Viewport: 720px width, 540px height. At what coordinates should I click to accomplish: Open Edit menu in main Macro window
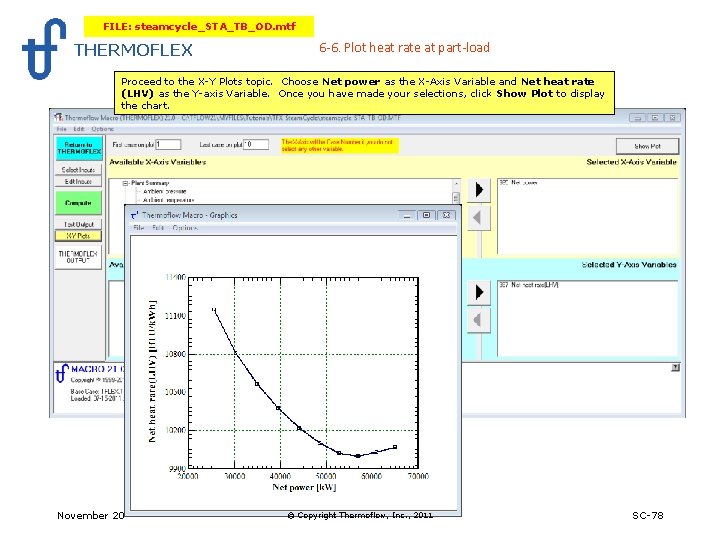(x=79, y=129)
